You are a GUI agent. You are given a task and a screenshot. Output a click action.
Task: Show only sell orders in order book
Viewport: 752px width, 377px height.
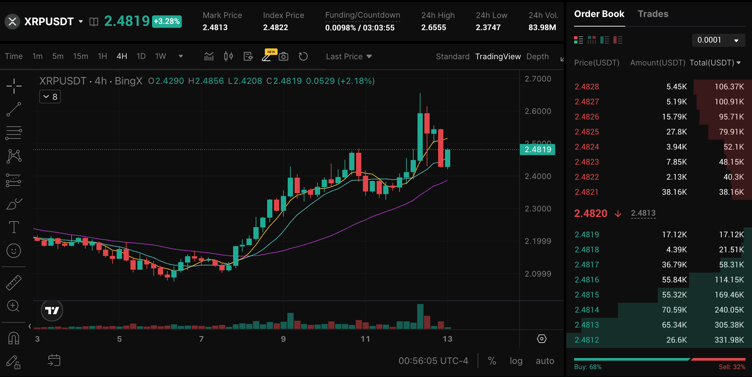coord(617,40)
